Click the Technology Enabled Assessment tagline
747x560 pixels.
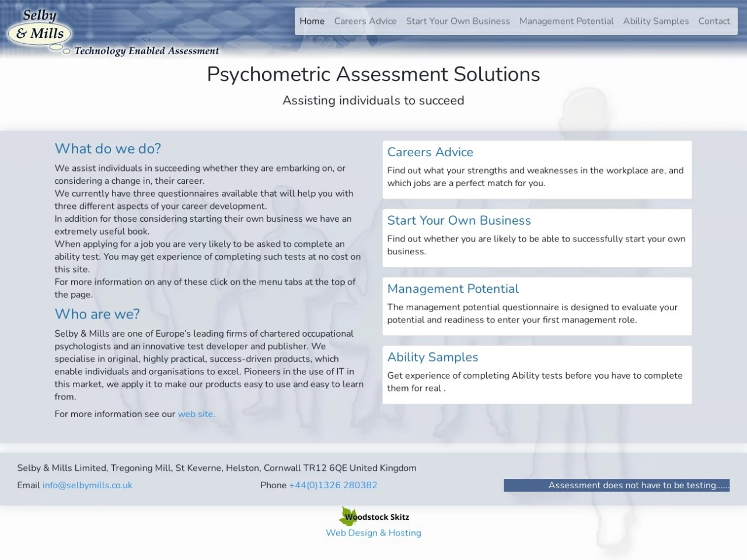click(x=146, y=51)
